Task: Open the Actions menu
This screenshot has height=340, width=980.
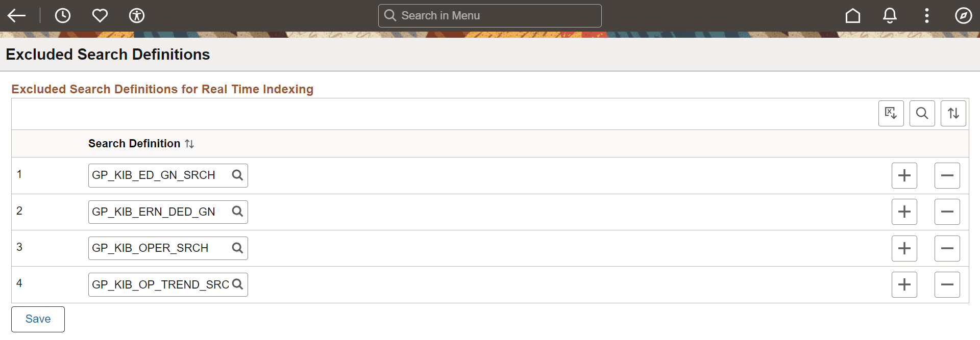Action: (927, 15)
